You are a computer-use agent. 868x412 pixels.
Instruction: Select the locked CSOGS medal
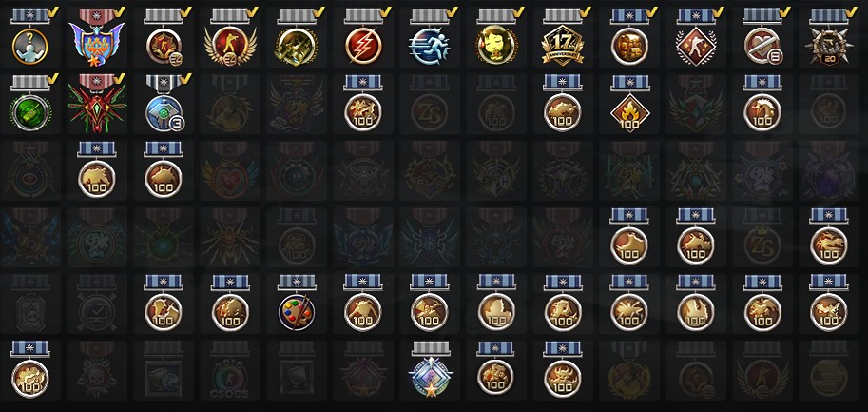230,370
